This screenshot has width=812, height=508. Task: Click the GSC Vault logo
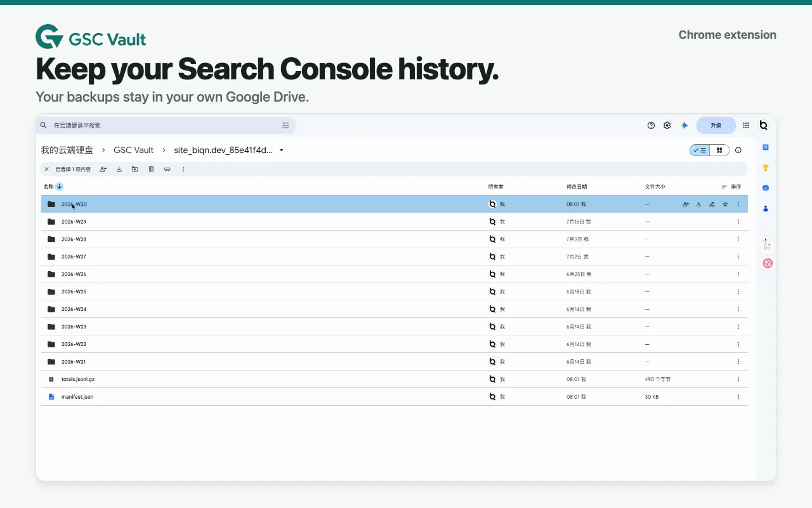point(91,37)
